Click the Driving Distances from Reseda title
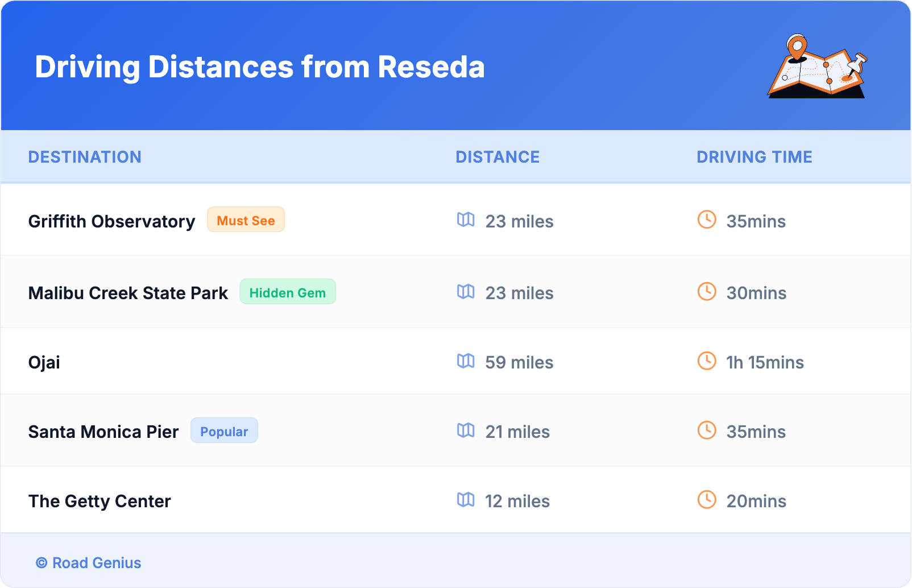Screen dimensions: 912x588 point(260,67)
